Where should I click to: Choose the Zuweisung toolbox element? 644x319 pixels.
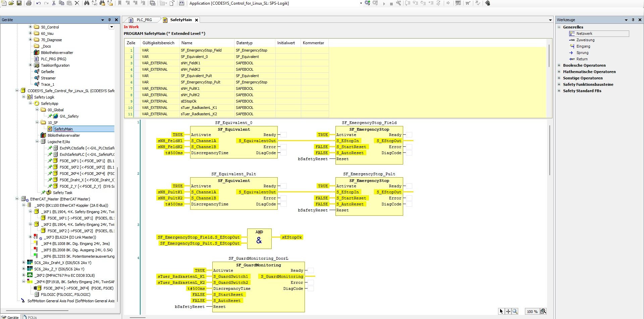tap(585, 40)
